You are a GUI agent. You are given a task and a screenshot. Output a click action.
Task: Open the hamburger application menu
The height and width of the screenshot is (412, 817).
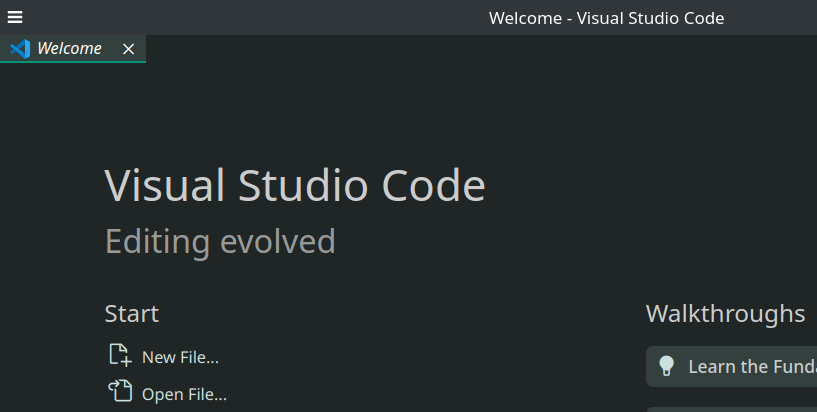[15, 17]
